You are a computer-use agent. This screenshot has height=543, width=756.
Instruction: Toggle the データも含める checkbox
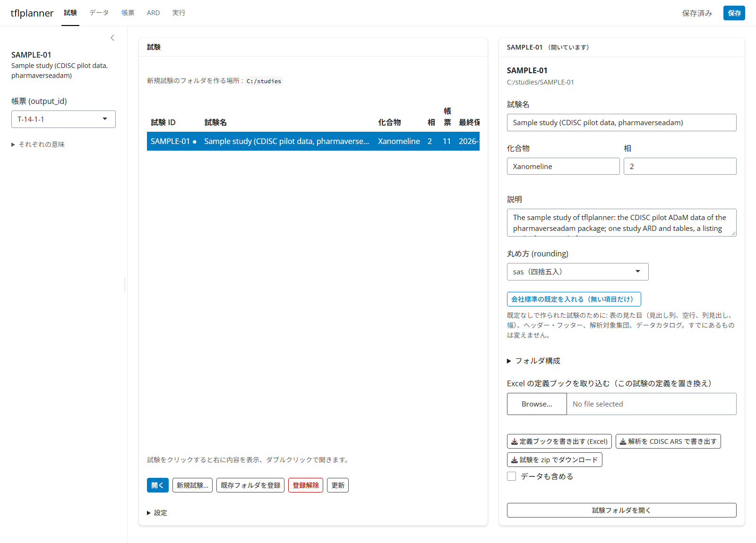(x=511, y=476)
